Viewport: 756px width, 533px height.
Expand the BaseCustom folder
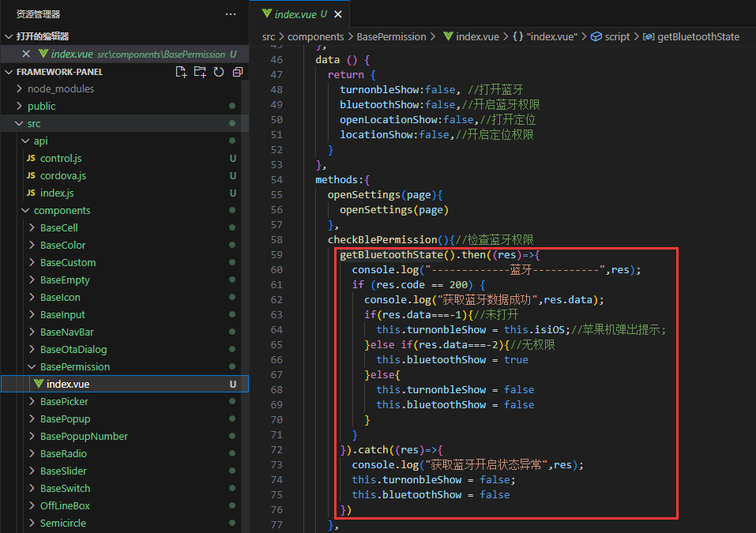[x=32, y=262]
